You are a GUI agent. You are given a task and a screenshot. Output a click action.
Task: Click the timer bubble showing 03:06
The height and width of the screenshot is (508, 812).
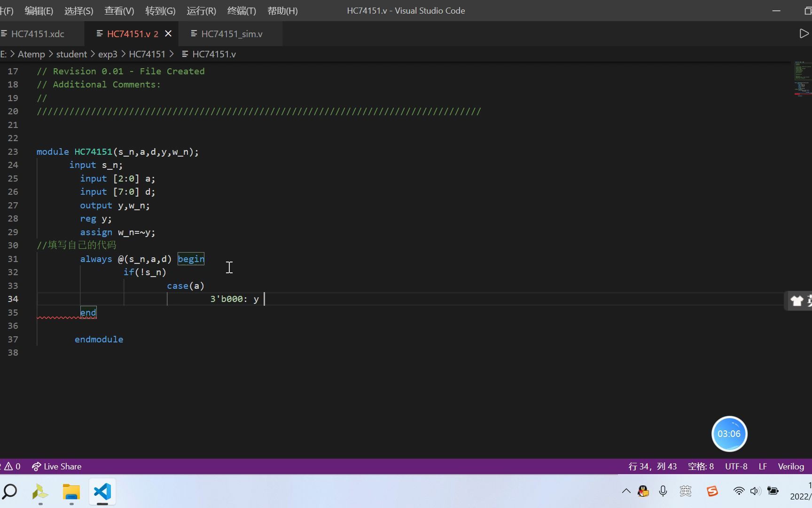[x=729, y=434]
